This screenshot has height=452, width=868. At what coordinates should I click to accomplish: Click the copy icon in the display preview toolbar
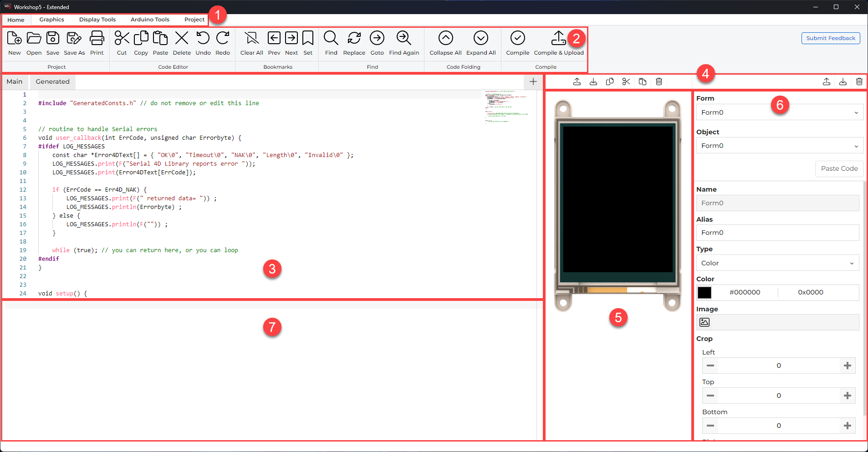pyautogui.click(x=610, y=81)
